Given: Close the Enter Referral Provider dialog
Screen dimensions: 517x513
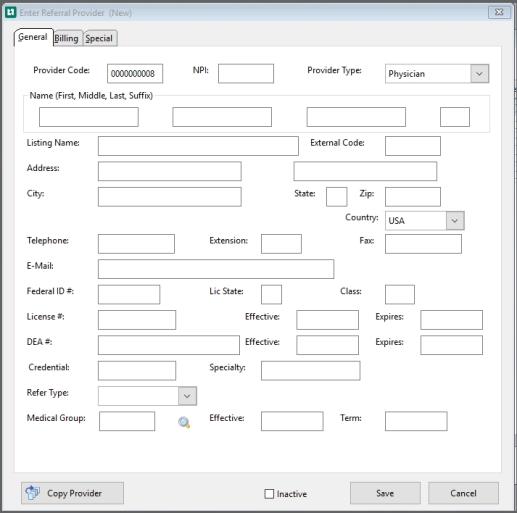Looking at the screenshot, I should [x=499, y=12].
